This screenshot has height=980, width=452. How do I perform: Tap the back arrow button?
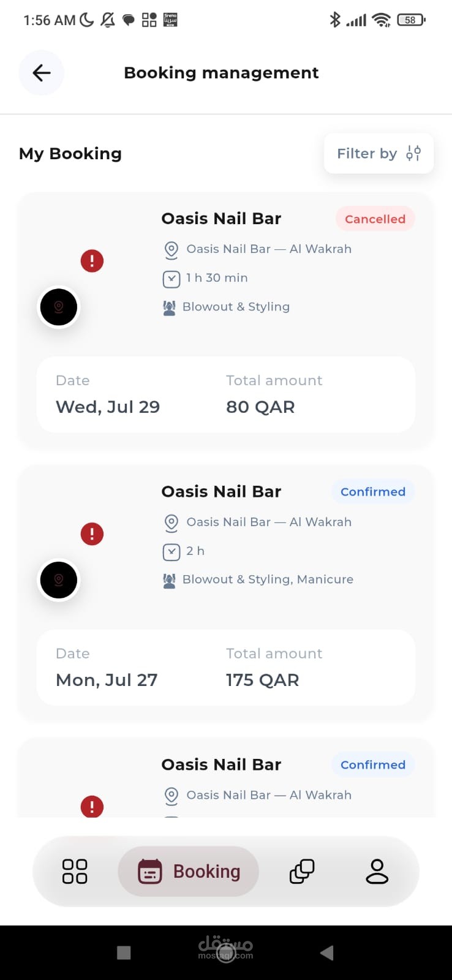pyautogui.click(x=42, y=73)
